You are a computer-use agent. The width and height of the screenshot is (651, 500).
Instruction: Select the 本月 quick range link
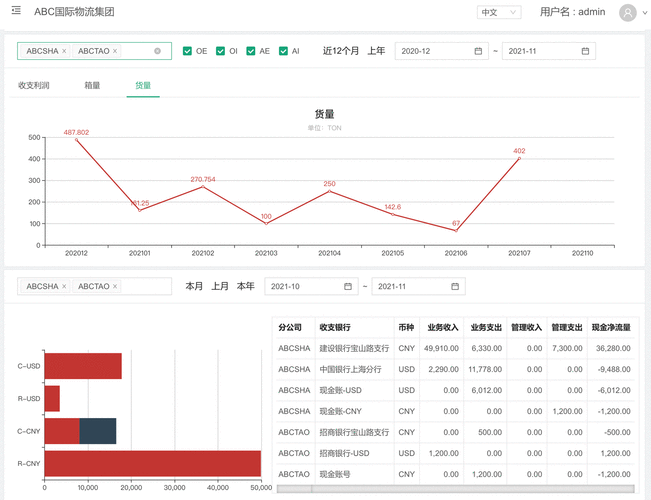tap(194, 287)
